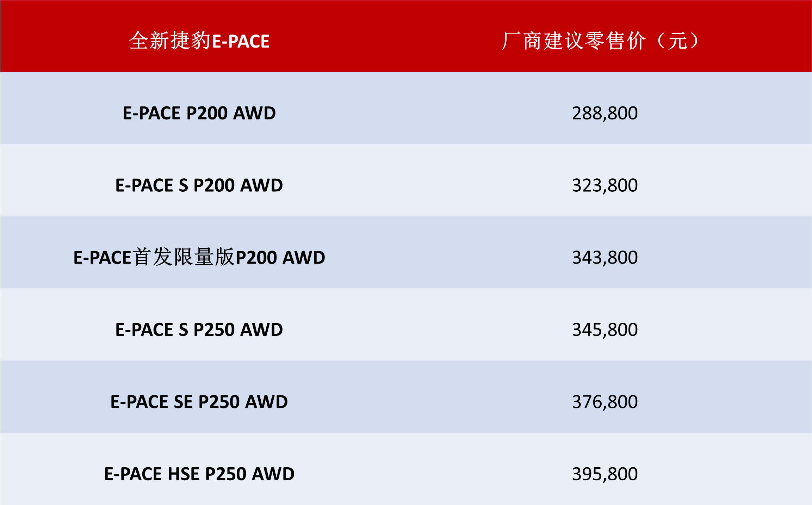Screen dimensions: 812x505
Task: Select the E-PACE S P200 AWD model name
Action: (x=199, y=185)
